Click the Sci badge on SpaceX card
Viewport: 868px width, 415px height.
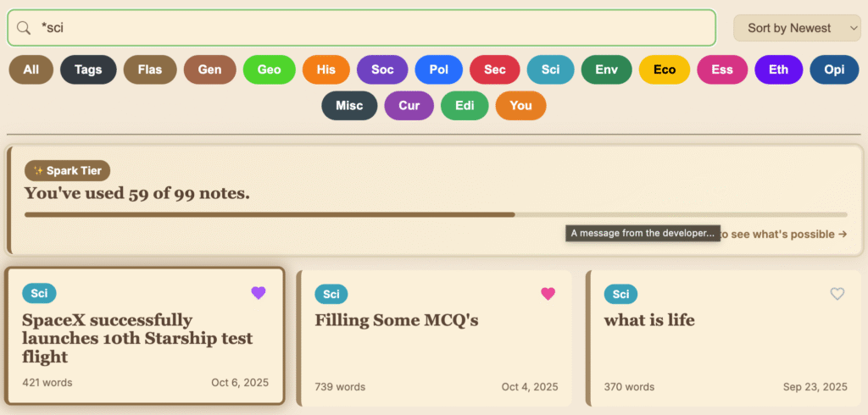click(x=39, y=294)
